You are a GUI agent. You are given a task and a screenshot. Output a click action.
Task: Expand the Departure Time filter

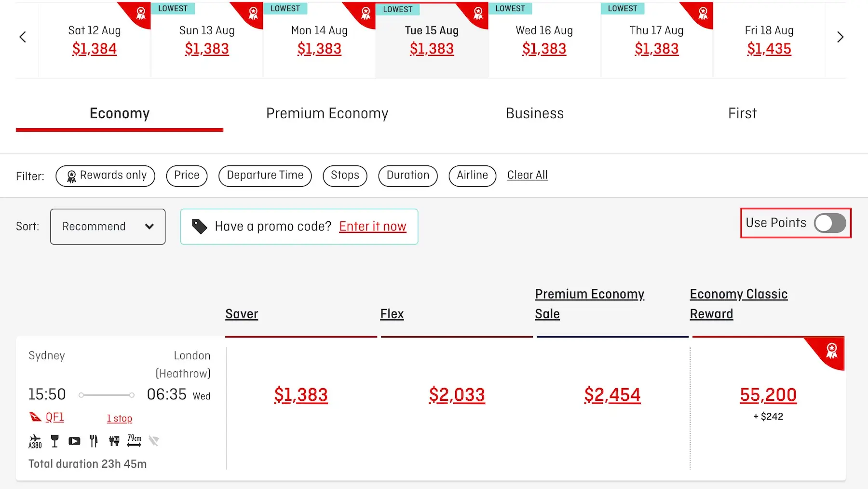point(265,176)
